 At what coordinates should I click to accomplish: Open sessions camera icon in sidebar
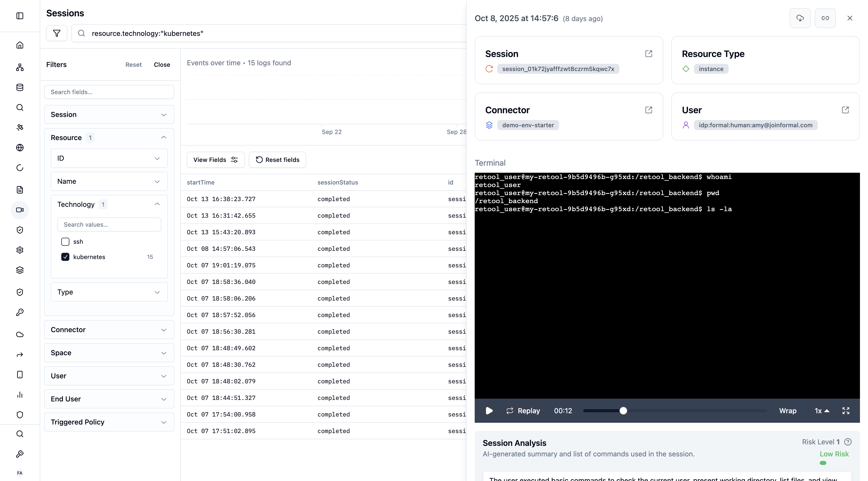tap(20, 210)
